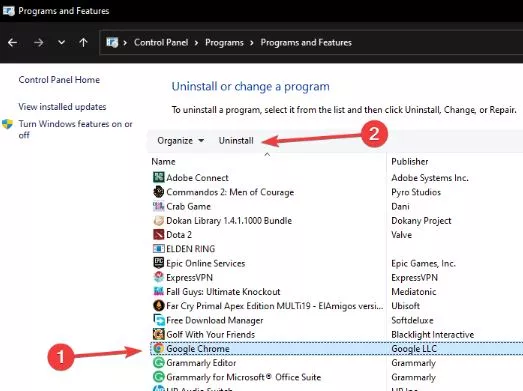Viewport: 523px width, 391px height.
Task: Click the ExpressVPN program icon
Action: click(x=158, y=277)
